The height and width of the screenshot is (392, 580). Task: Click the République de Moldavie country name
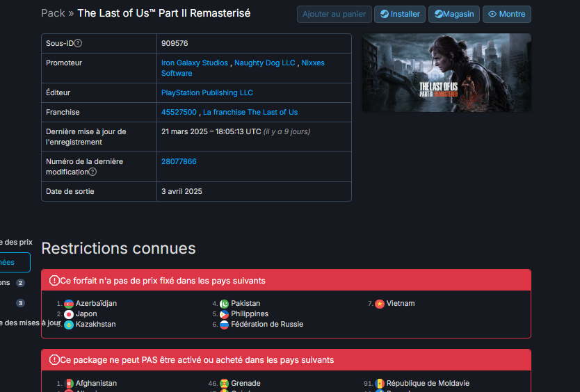[428, 384]
